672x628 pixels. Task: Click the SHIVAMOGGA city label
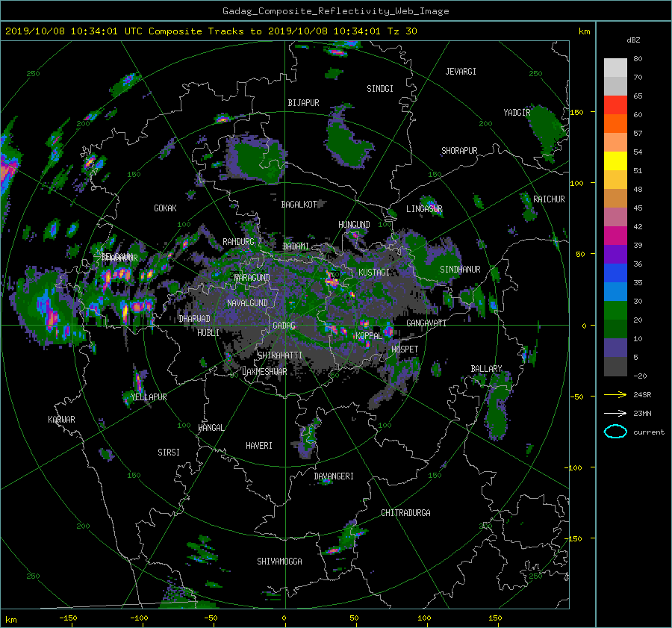[279, 562]
